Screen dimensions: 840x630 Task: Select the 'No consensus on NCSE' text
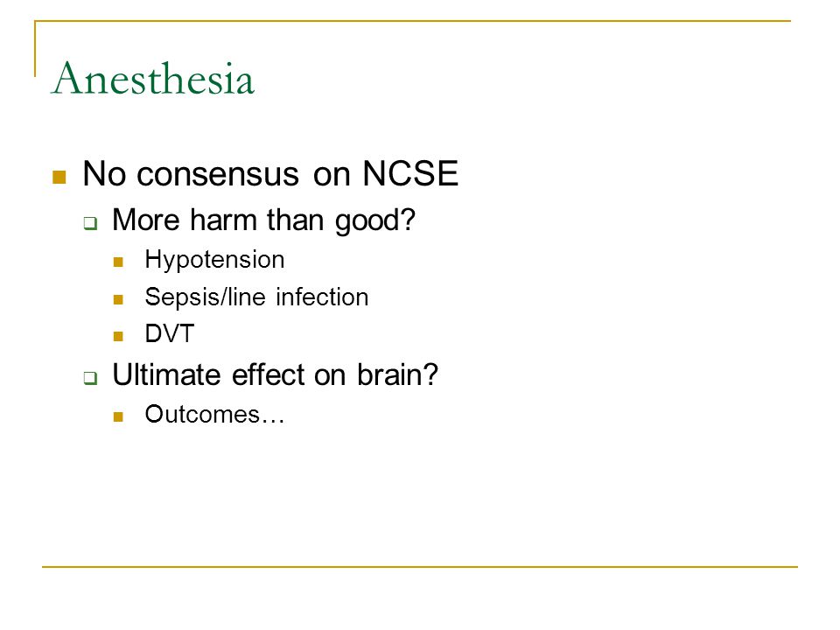pyautogui.click(x=270, y=173)
